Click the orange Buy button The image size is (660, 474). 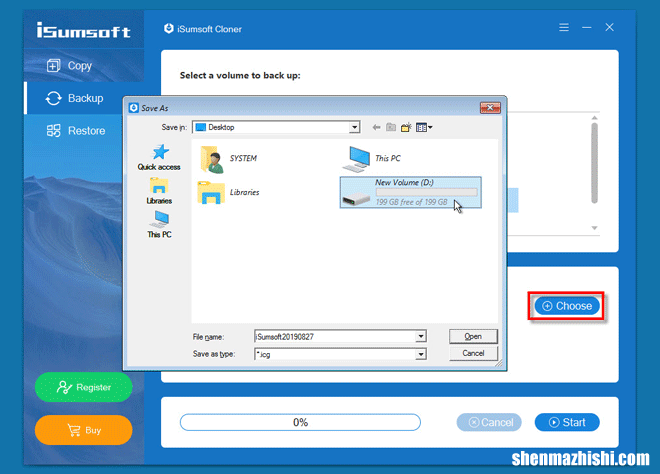[x=83, y=430]
